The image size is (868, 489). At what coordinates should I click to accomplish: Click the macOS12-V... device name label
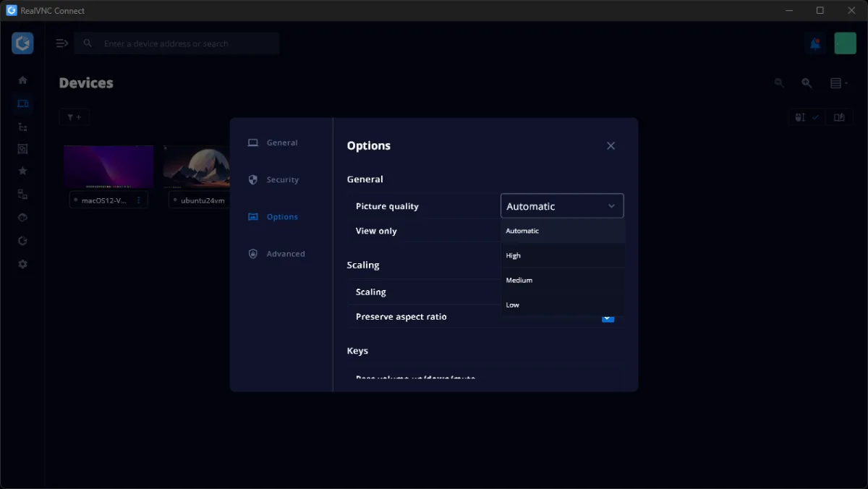pos(103,200)
